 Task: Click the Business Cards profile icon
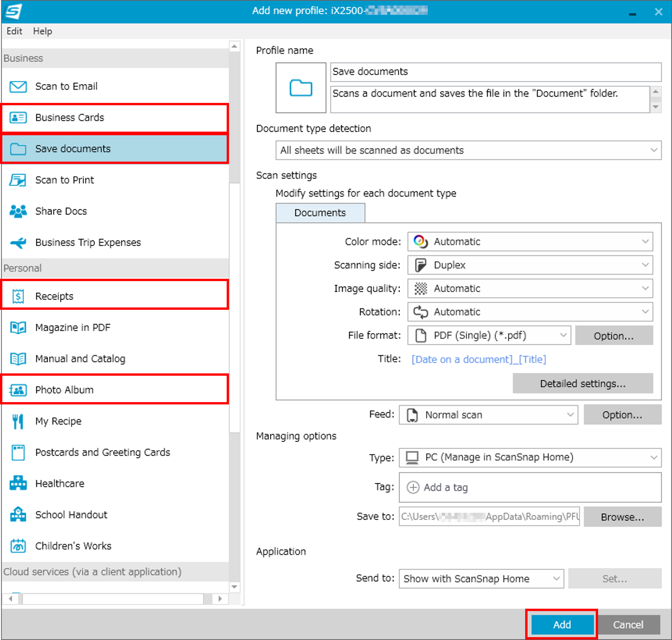click(18, 118)
